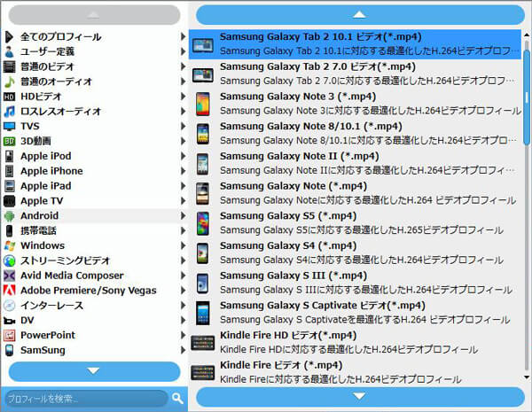This screenshot has width=532, height=412.
Task: Select Kindle Fire ビデオ (*.mp4) profile
Action: (x=355, y=373)
